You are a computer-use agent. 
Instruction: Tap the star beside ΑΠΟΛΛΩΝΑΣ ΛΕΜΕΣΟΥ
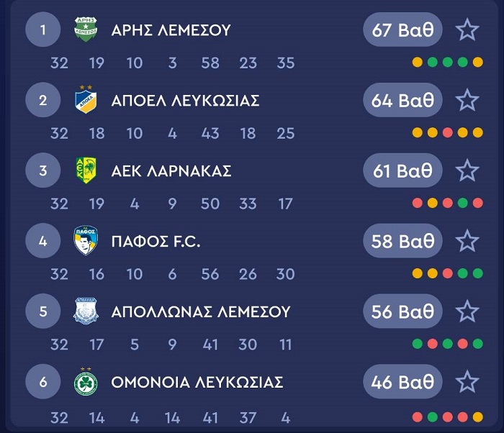tap(468, 312)
